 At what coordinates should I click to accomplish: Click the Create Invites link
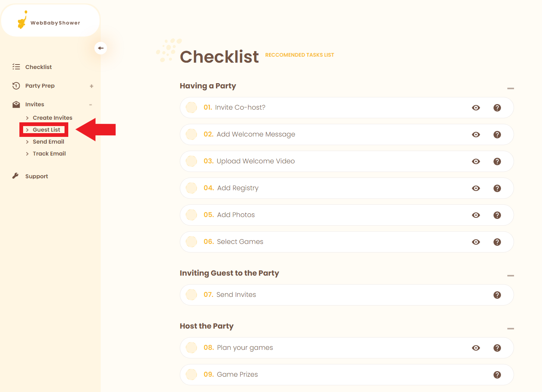(52, 118)
